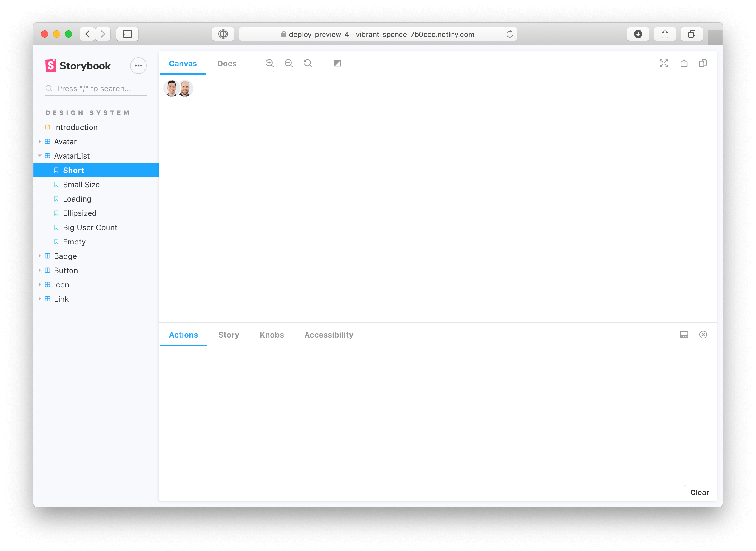Image resolution: width=756 pixels, height=551 pixels.
Task: Click the close panel icon
Action: click(x=703, y=335)
